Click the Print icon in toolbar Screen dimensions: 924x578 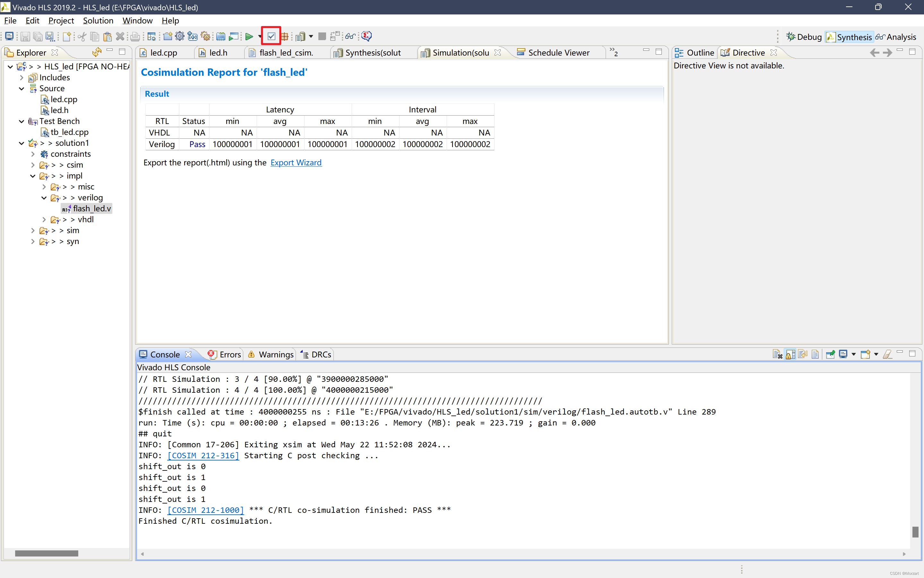pyautogui.click(x=135, y=36)
